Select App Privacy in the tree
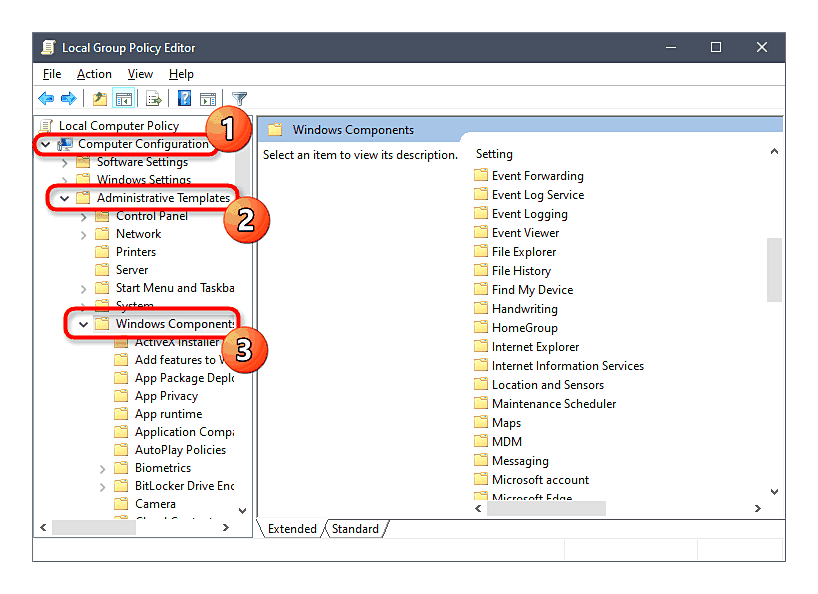The width and height of the screenshot is (818, 594). coord(166,396)
